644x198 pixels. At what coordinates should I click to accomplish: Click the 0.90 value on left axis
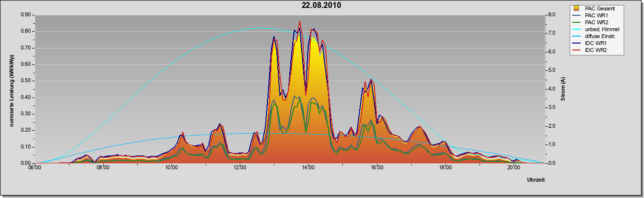[26, 15]
